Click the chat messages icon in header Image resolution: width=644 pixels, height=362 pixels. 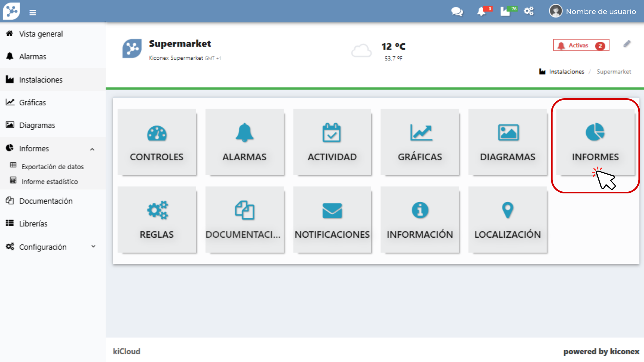point(457,12)
